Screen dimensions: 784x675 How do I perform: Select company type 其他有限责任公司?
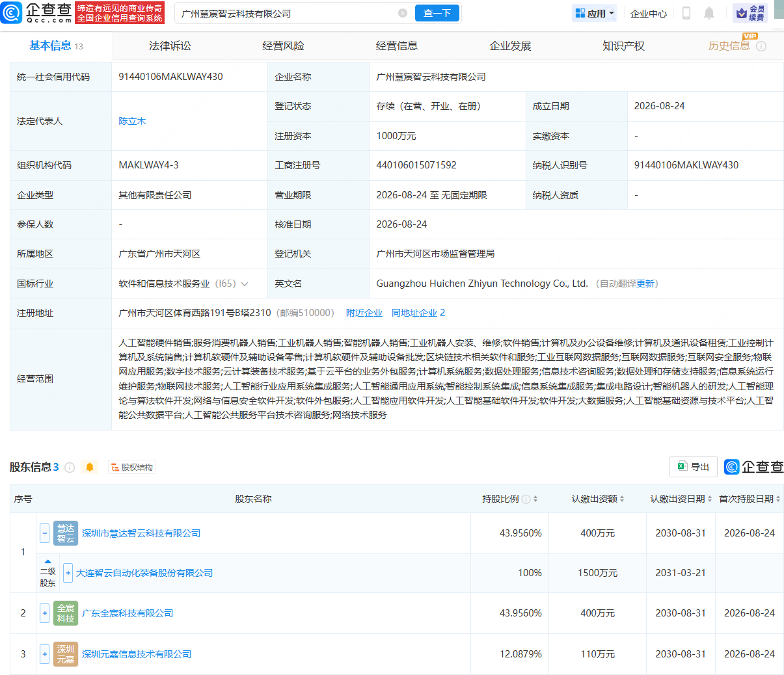pyautogui.click(x=155, y=195)
